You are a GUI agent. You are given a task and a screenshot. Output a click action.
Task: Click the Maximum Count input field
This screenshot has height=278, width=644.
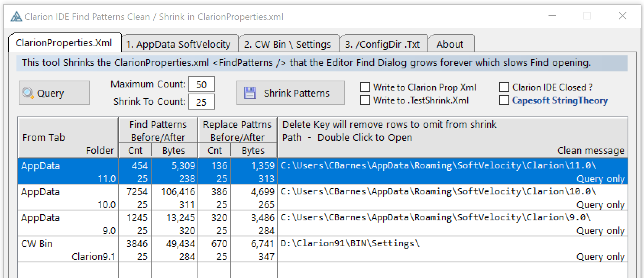tap(201, 84)
